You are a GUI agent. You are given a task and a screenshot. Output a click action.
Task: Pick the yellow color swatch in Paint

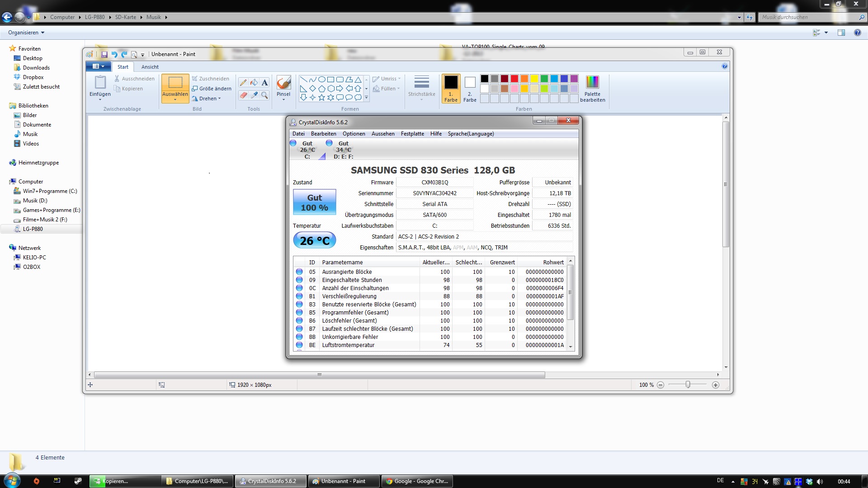[534, 79]
